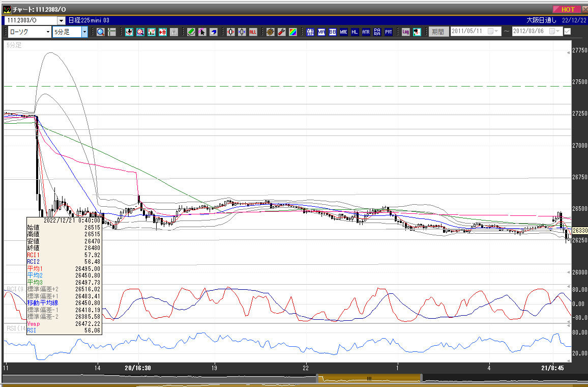Screen dimensions: 588x387
Task: Click the 21/8:45 time axis label
Action: (552, 368)
